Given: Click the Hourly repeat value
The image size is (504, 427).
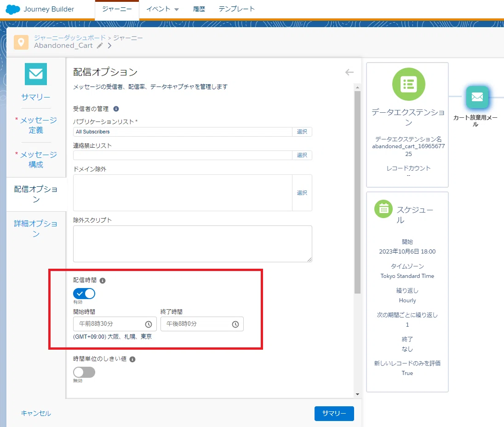Looking at the screenshot, I should [407, 300].
